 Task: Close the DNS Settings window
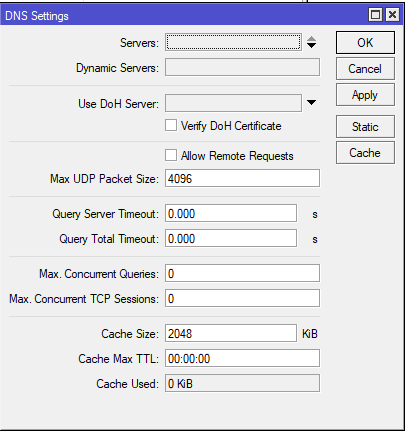pyautogui.click(x=392, y=15)
